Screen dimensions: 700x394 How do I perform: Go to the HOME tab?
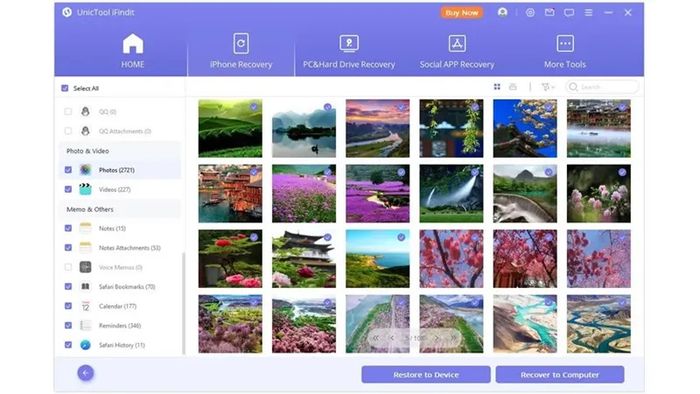point(133,51)
